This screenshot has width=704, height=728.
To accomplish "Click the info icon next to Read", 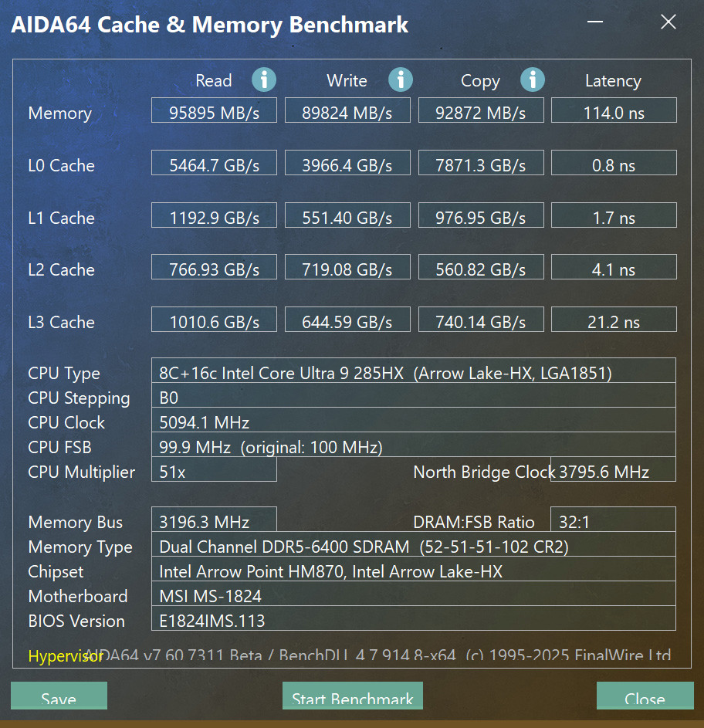I will tap(264, 80).
